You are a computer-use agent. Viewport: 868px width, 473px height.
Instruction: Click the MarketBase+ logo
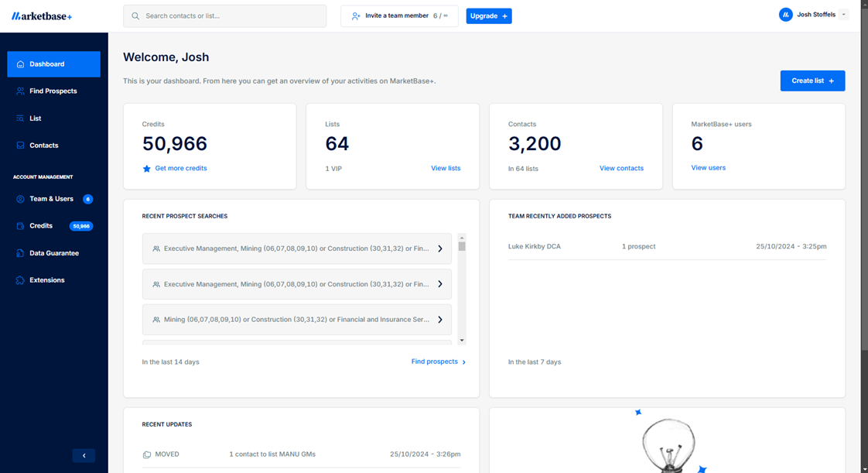click(x=42, y=16)
